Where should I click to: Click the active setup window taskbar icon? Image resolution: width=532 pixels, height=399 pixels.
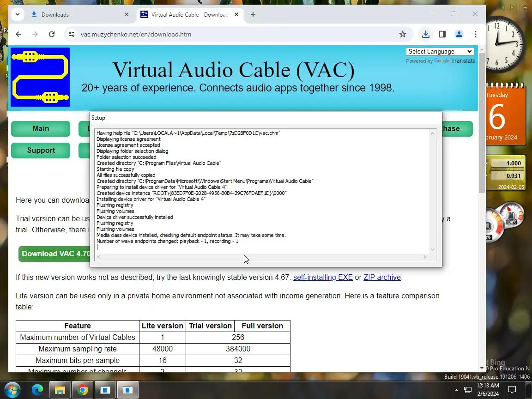(x=128, y=390)
